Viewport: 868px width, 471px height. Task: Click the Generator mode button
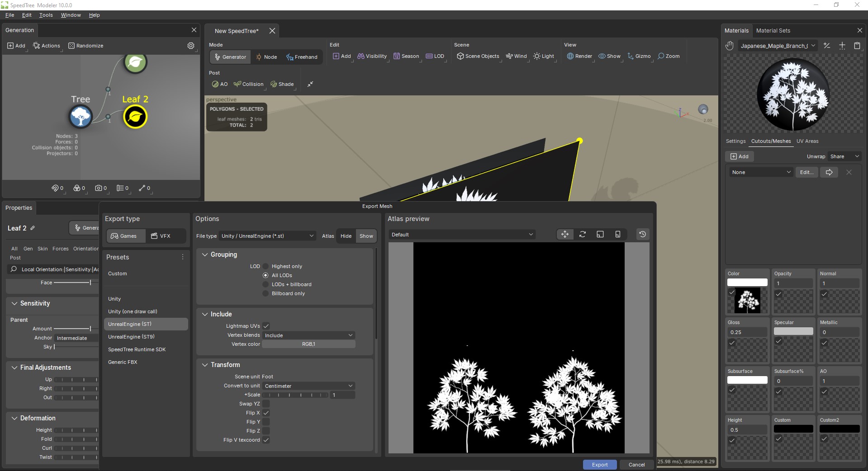230,57
